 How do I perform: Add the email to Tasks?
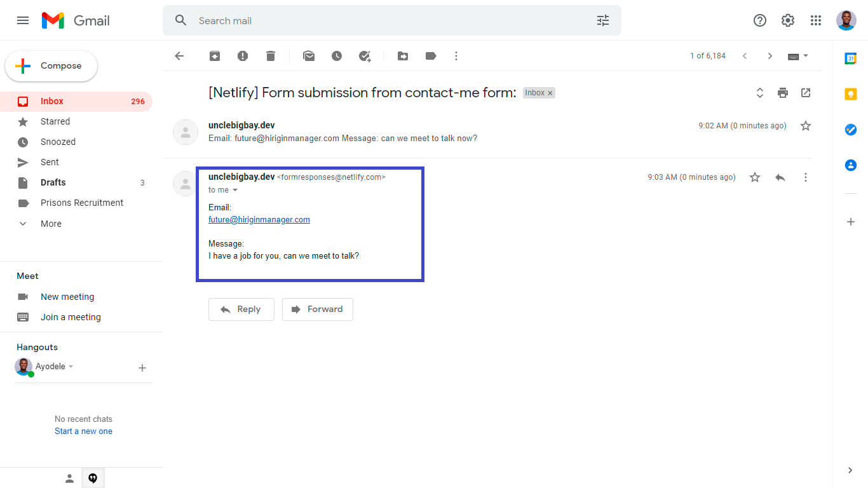(365, 56)
